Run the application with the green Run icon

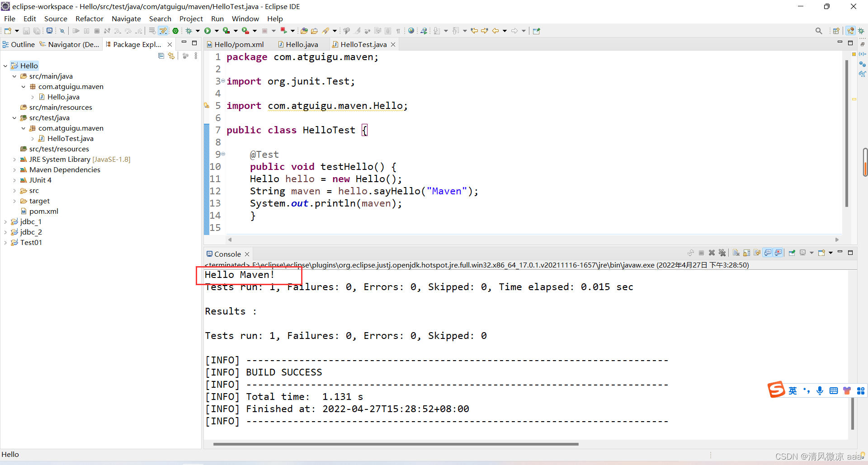[x=208, y=30]
